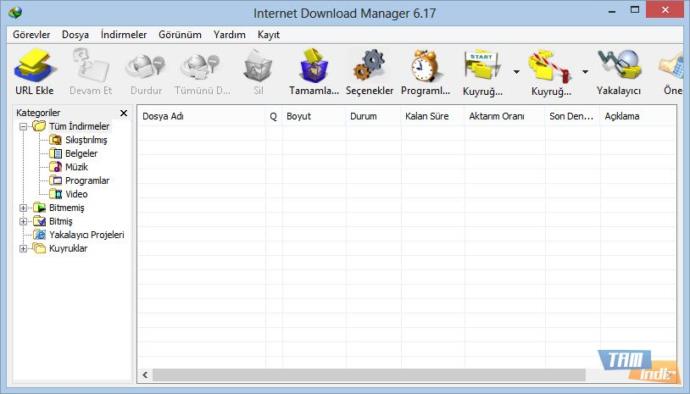Expand the Bitmemiş tree node
Image resolution: width=690 pixels, height=394 pixels.
click(x=23, y=208)
